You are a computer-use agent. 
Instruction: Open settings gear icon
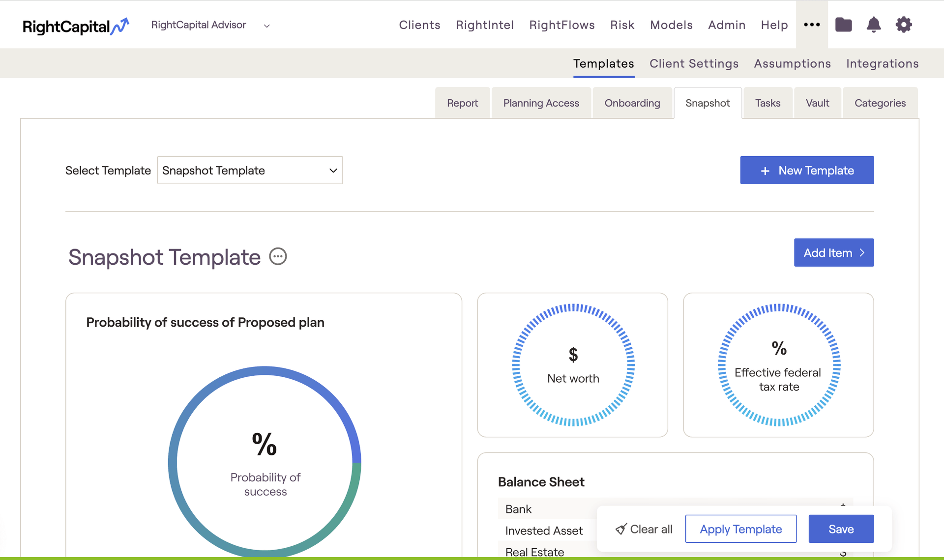click(x=904, y=25)
